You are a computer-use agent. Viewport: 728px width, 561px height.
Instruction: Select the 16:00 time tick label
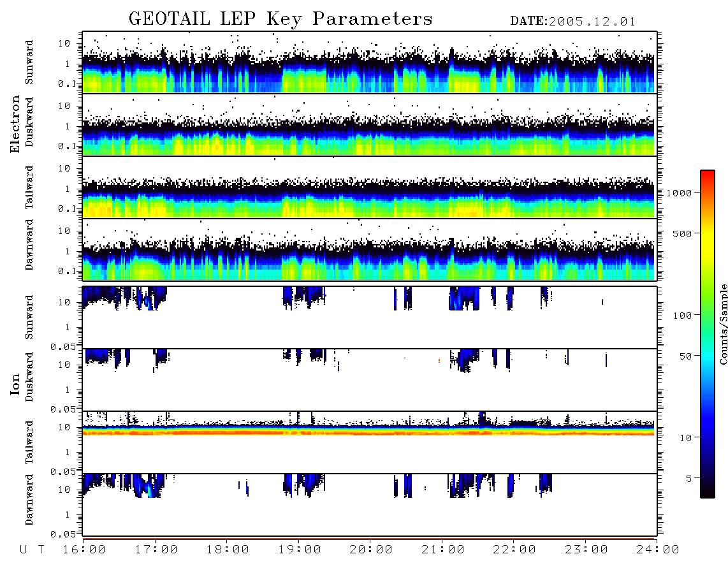(84, 550)
